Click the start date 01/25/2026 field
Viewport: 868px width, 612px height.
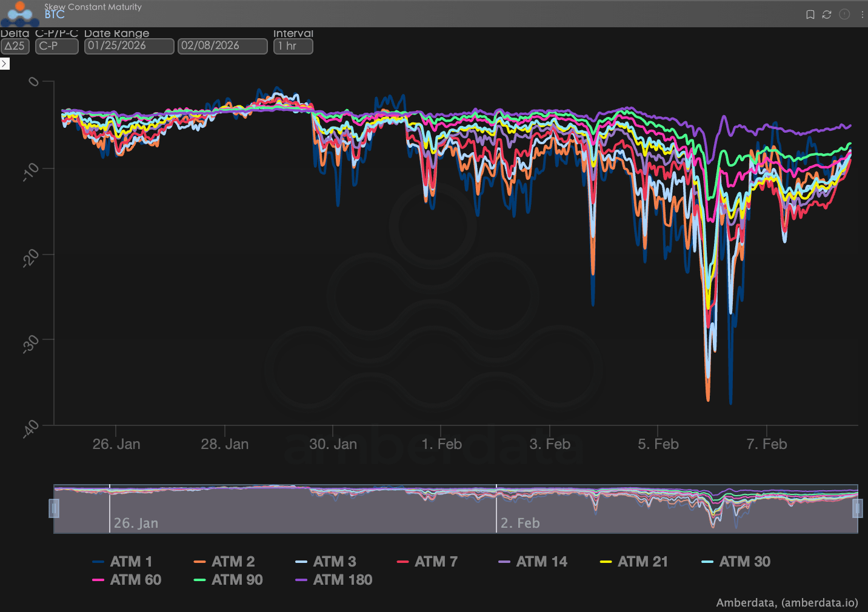tap(129, 46)
